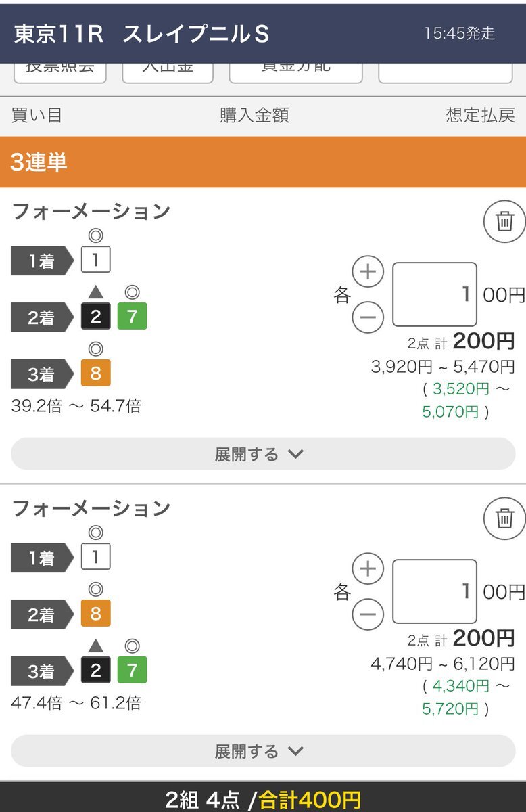Screen dimensions: 526x812
Task: Increase second bet amount with plus button
Action: 368,568
